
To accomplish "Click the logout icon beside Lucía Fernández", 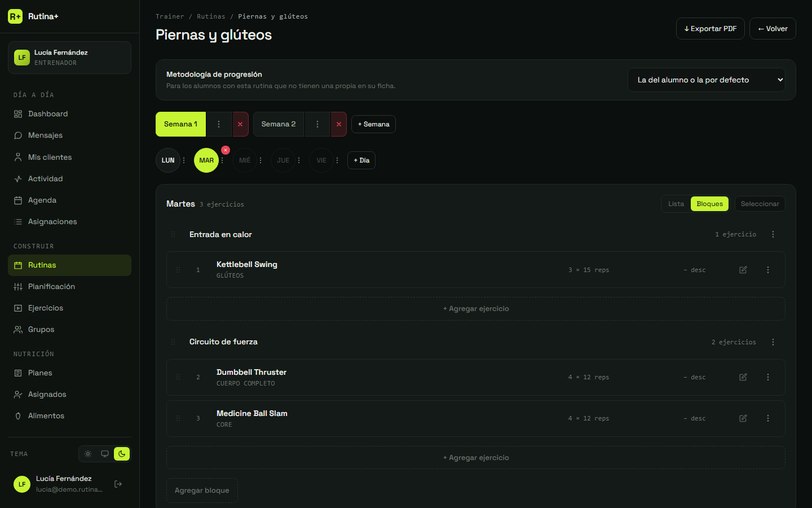I will pyautogui.click(x=118, y=484).
